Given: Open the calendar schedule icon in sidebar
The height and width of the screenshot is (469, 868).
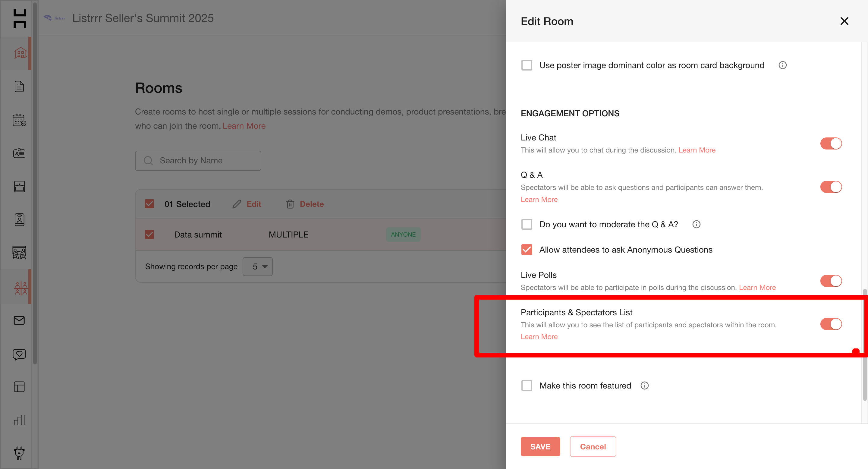Looking at the screenshot, I should (19, 120).
